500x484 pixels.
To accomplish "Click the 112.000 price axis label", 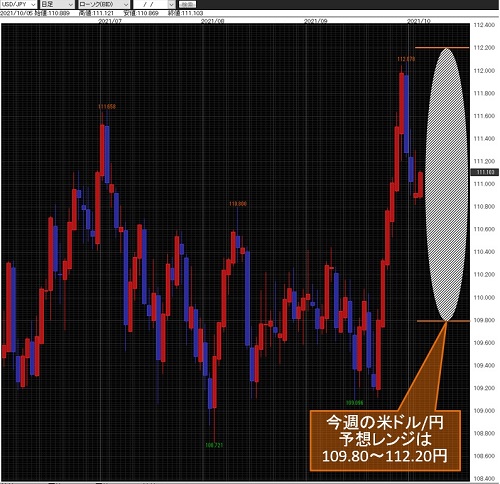I will tap(484, 71).
